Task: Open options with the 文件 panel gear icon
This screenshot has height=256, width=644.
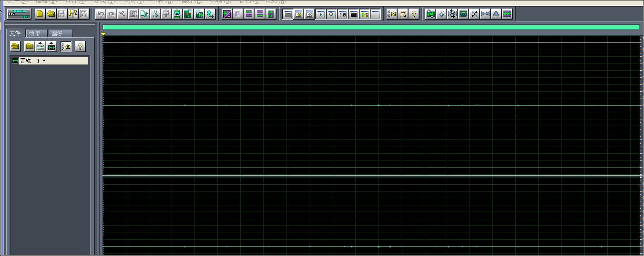Action: 66,46
